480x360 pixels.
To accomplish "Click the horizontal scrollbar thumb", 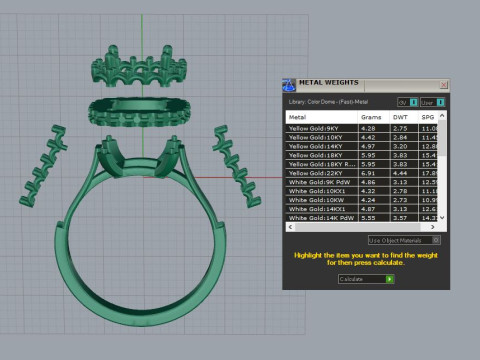I will click(x=358, y=227).
